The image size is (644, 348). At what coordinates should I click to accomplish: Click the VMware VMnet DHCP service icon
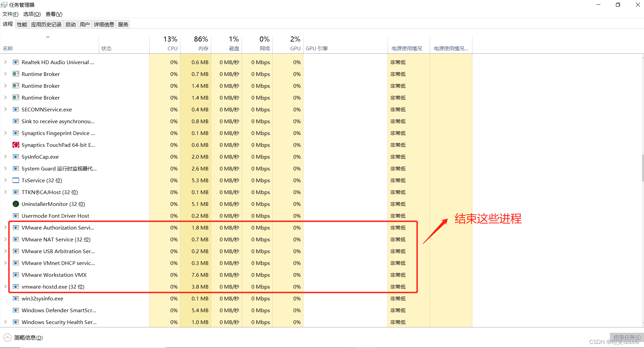pos(16,263)
